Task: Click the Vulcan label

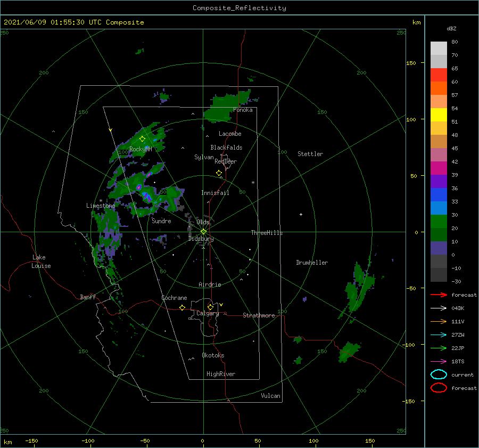Action: (271, 396)
